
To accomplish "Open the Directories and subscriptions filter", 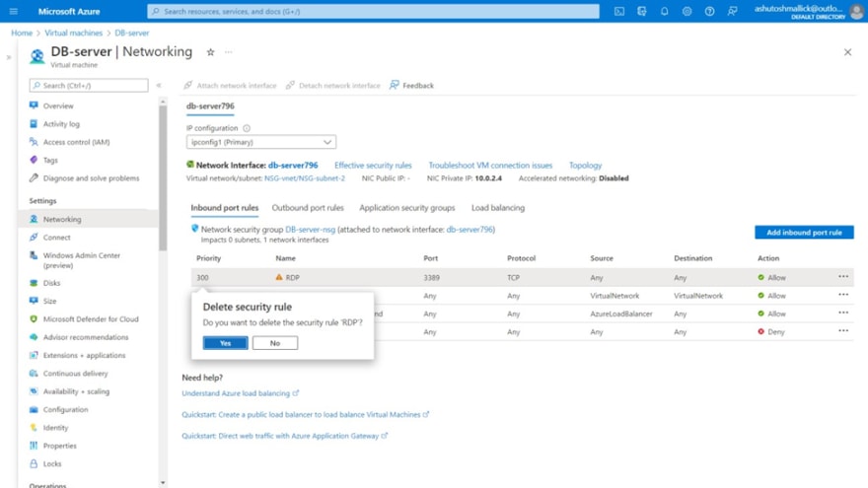I will [x=641, y=11].
